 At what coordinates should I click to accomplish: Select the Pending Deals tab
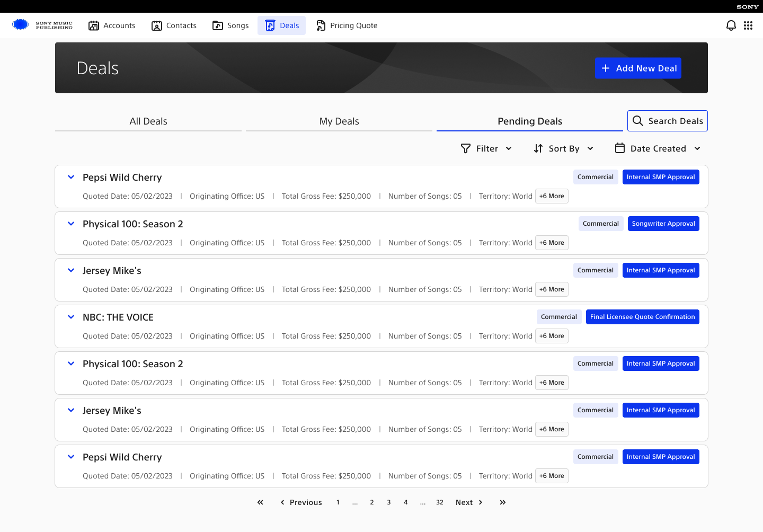[530, 121]
